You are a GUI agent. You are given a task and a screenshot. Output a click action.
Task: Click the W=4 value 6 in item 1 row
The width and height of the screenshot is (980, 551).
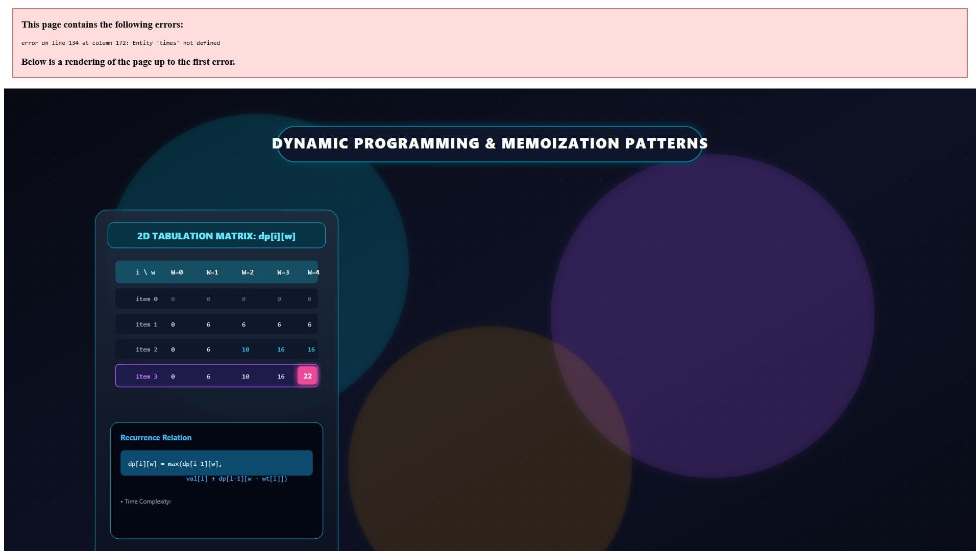309,324
